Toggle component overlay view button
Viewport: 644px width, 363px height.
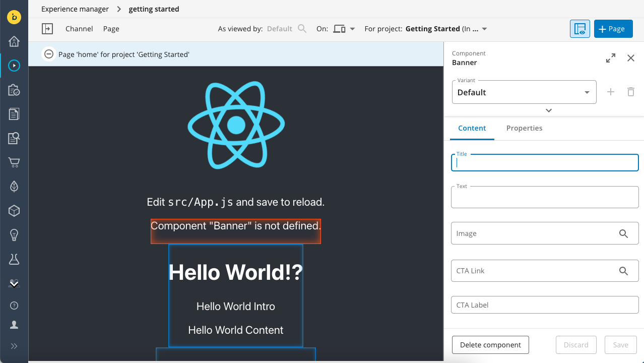point(580,29)
